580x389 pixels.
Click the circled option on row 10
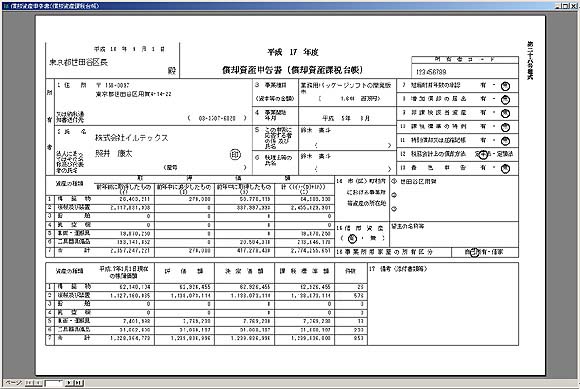pyautogui.click(x=505, y=127)
